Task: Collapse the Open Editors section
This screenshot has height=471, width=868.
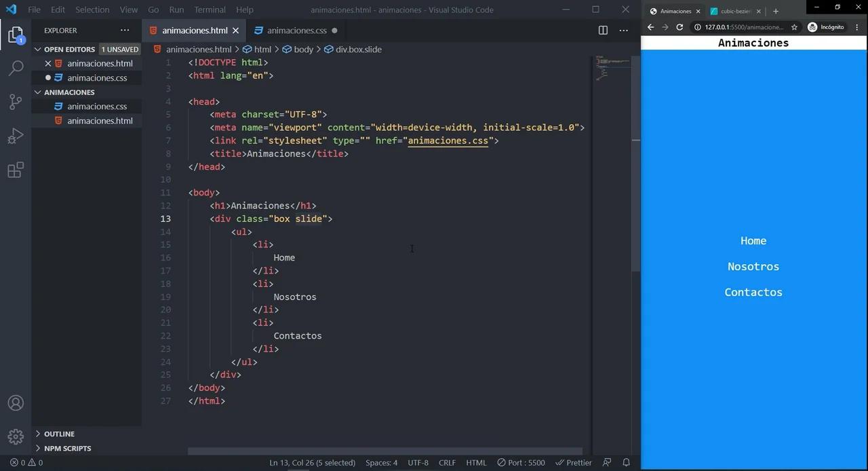Action: (x=69, y=50)
